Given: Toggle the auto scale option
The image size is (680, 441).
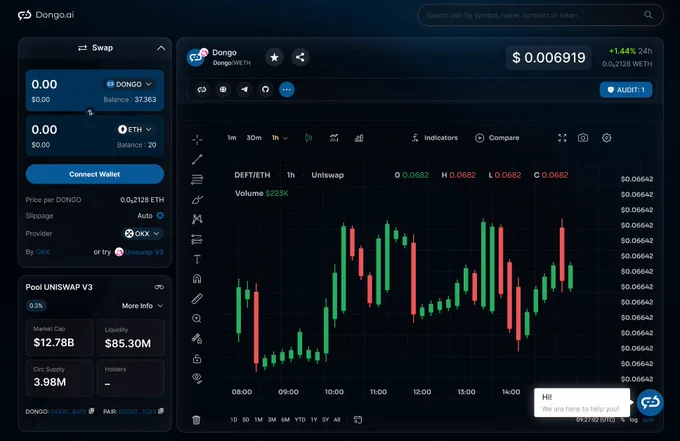Looking at the screenshot, I should click(648, 420).
